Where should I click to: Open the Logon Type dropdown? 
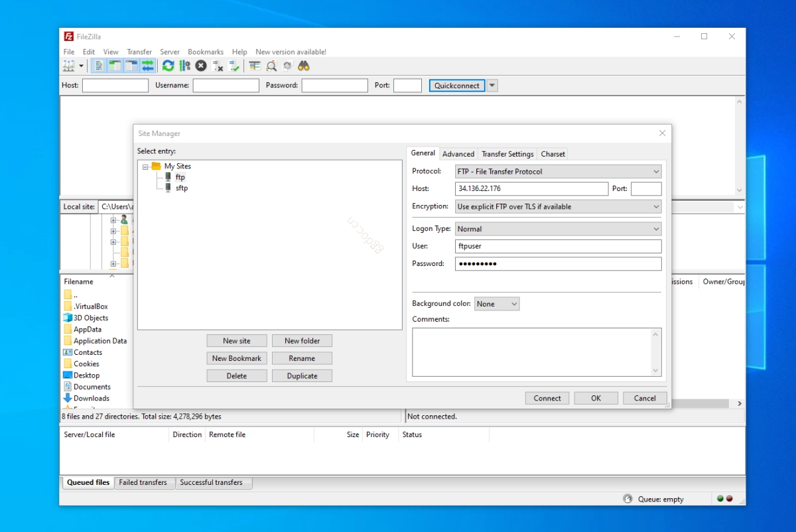pyautogui.click(x=559, y=229)
